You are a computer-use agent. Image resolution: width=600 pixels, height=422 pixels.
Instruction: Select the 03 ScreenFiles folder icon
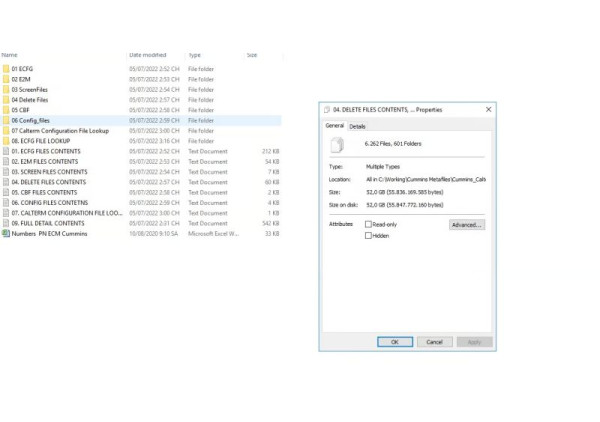pos(6,90)
